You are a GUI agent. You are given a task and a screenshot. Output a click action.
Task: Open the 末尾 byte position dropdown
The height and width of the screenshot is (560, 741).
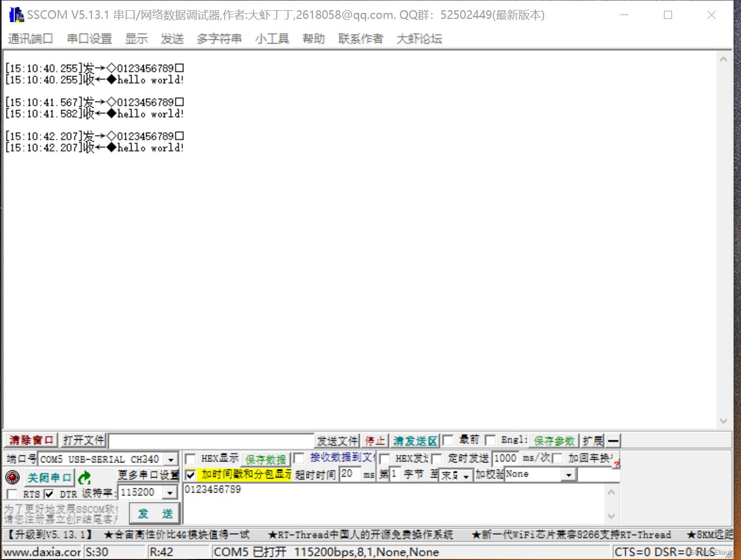tap(466, 475)
